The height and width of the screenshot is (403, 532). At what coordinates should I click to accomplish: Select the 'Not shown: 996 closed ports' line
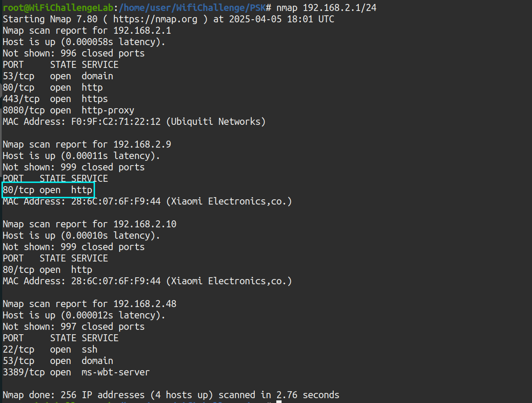click(x=74, y=53)
